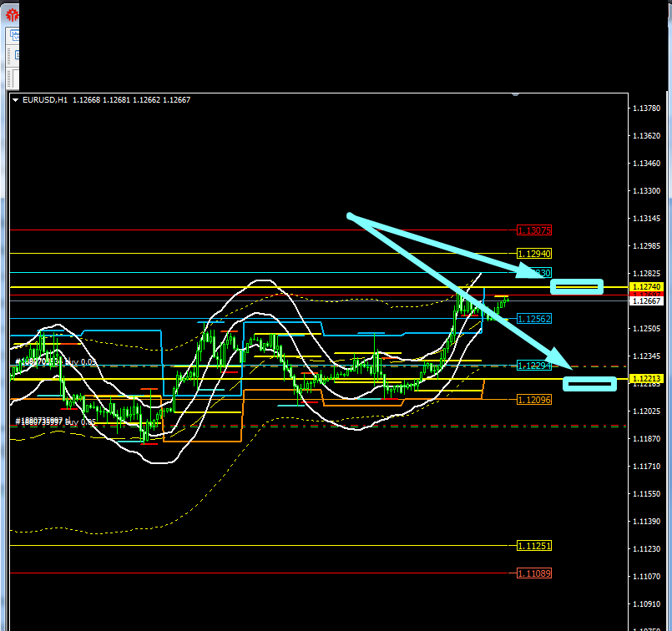Click the red gear application icon in the title bar
The image size is (672, 631).
(x=13, y=15)
